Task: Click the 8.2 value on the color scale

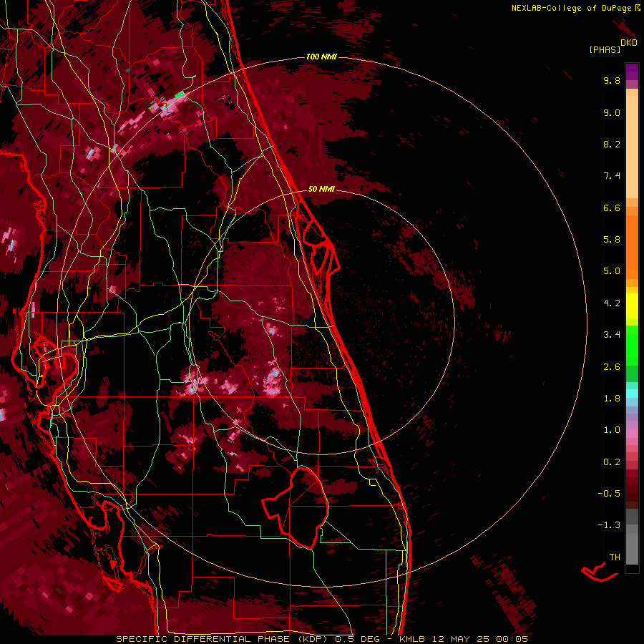Action: [612, 144]
